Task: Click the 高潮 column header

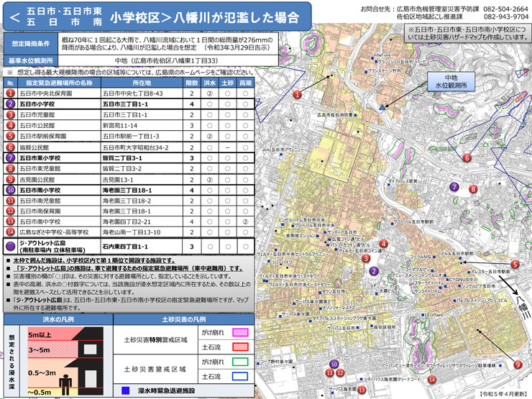Action: (246, 83)
